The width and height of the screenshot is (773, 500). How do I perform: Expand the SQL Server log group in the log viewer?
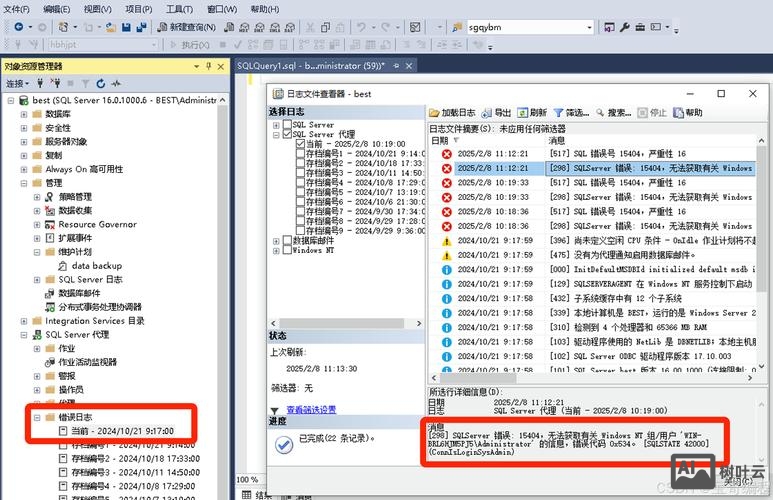click(x=276, y=125)
